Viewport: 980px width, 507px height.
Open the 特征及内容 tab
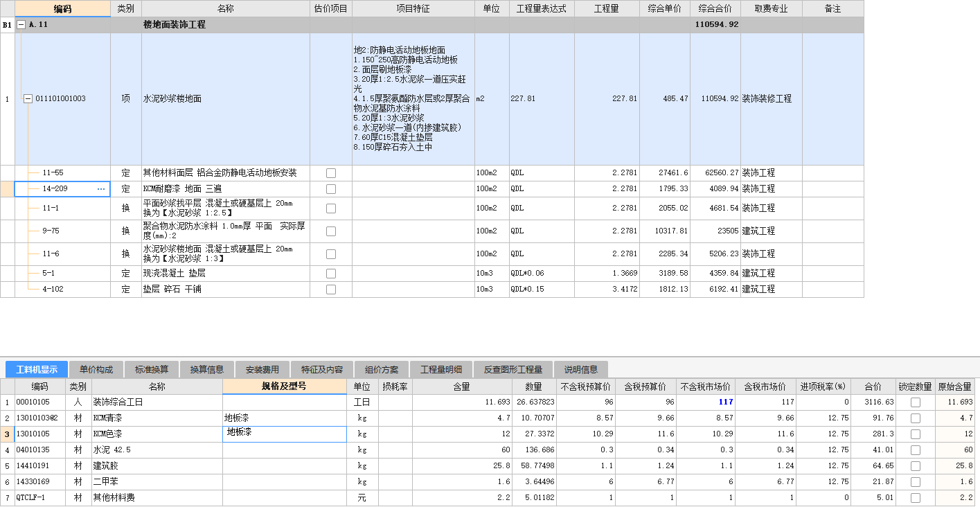pyautogui.click(x=322, y=369)
